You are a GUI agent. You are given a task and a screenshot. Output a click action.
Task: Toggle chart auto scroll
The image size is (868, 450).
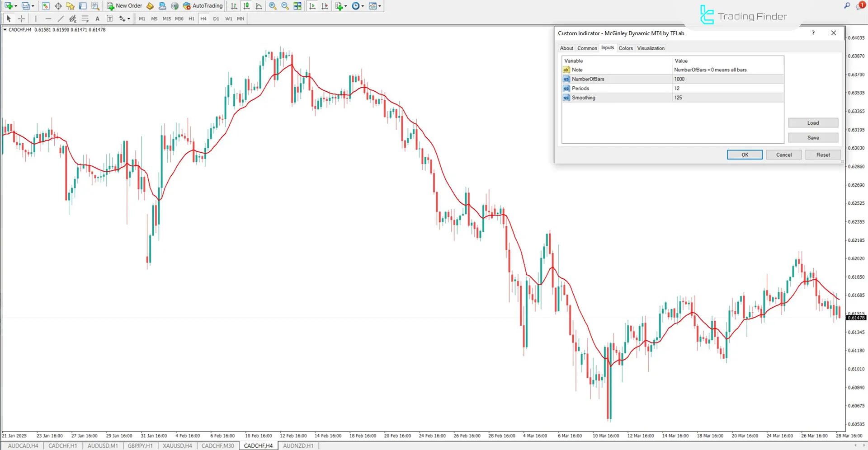312,6
